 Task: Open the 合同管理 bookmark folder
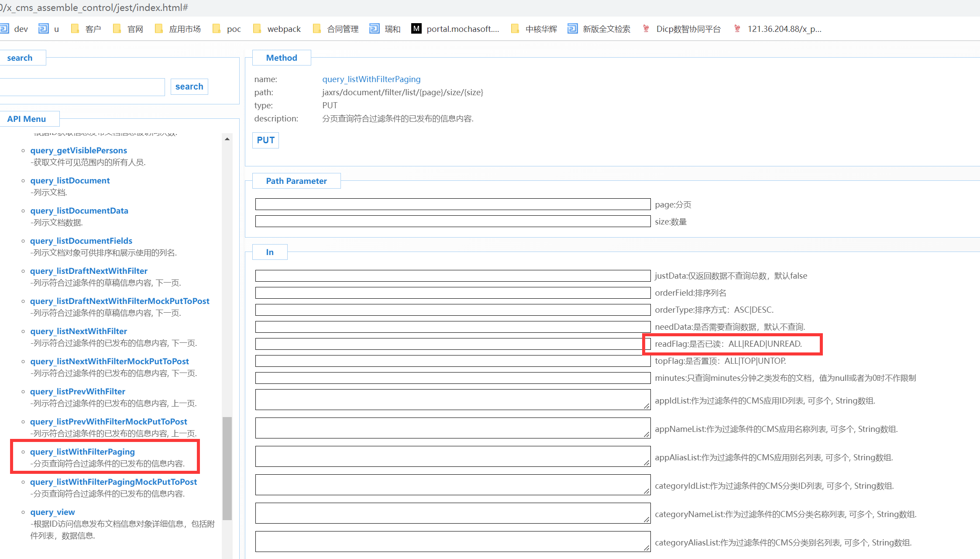click(x=336, y=29)
